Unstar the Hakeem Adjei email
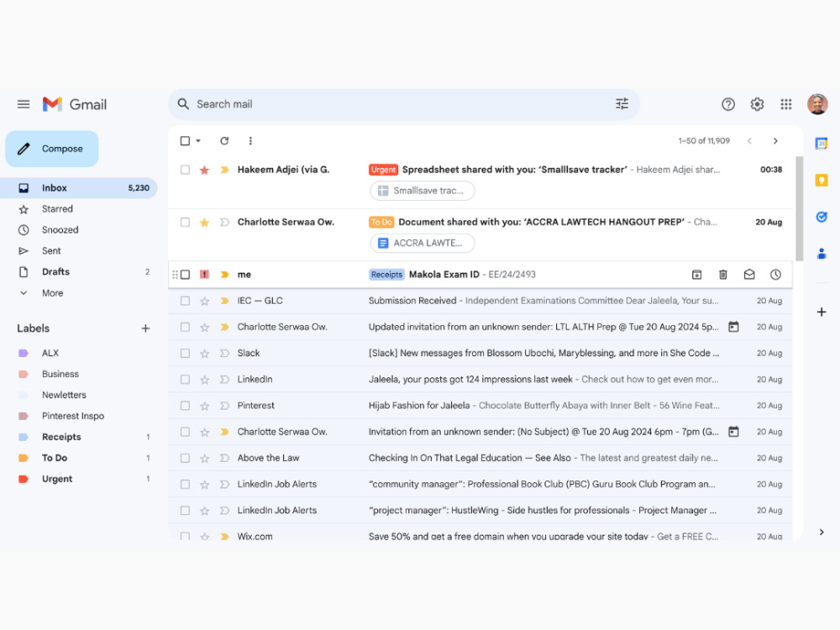Image resolution: width=840 pixels, height=630 pixels. (x=204, y=170)
